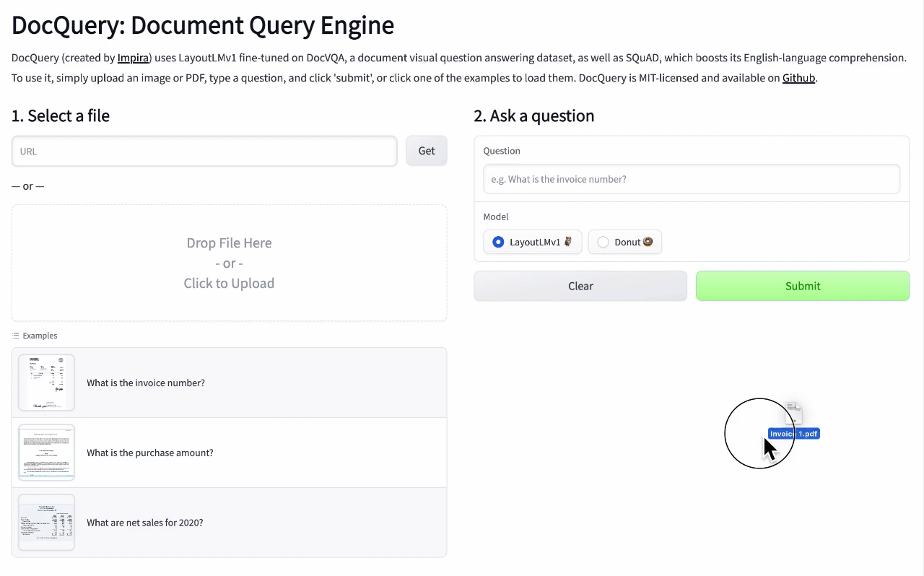Open the Github link

coord(798,78)
